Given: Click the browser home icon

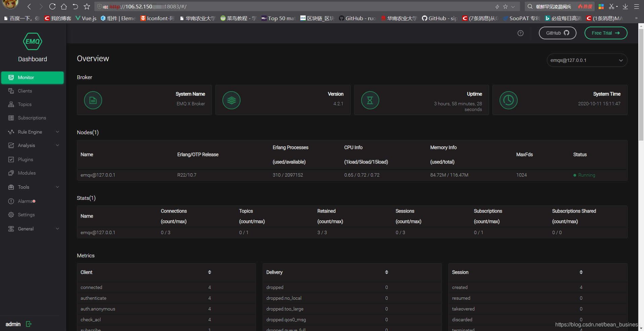Looking at the screenshot, I should 64,6.
